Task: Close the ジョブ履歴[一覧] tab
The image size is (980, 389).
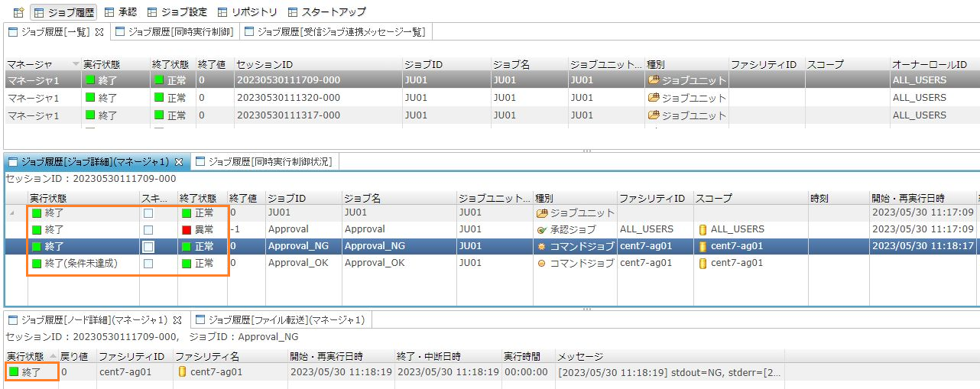Action: 99,32
